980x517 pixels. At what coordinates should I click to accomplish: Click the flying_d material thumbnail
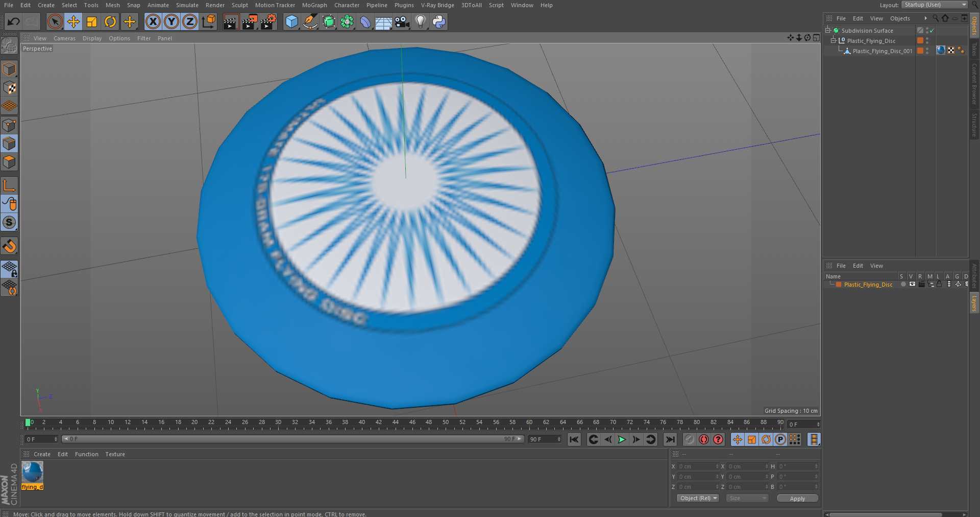coord(32,472)
